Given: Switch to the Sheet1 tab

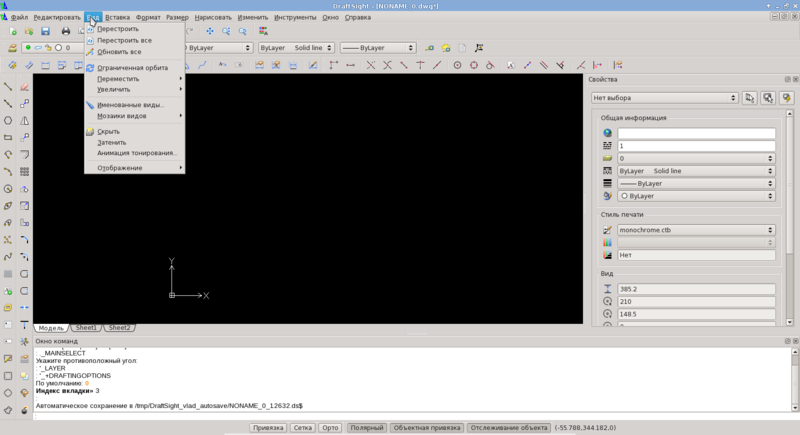Looking at the screenshot, I should 86,328.
